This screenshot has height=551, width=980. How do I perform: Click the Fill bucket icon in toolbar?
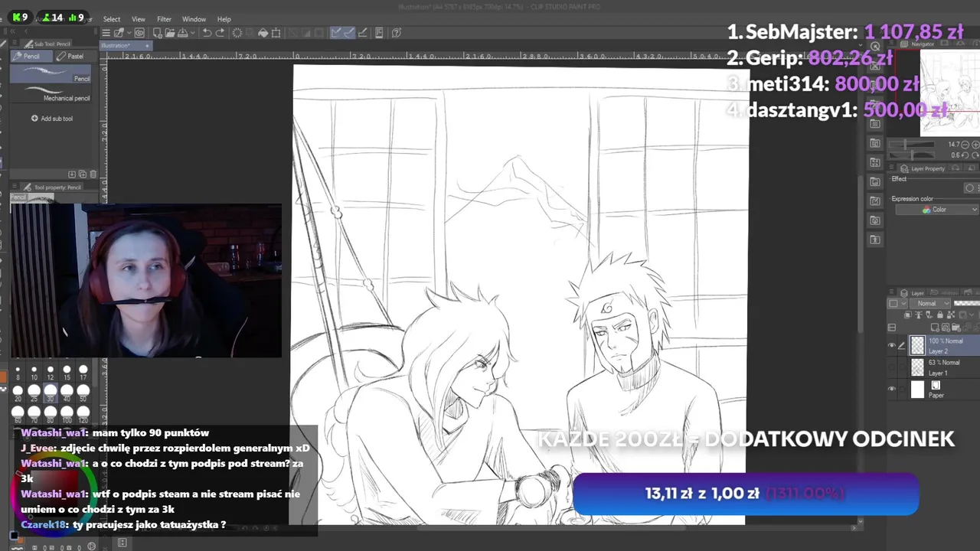[263, 32]
